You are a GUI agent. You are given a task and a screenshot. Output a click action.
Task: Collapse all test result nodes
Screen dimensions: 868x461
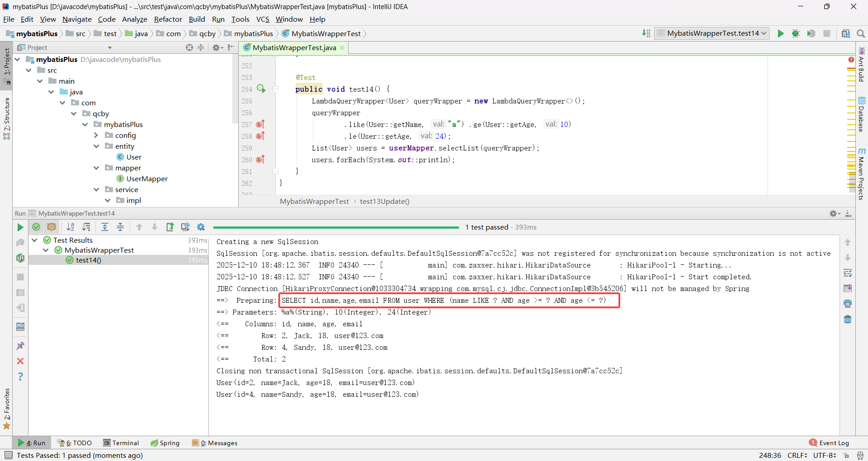(x=120, y=227)
